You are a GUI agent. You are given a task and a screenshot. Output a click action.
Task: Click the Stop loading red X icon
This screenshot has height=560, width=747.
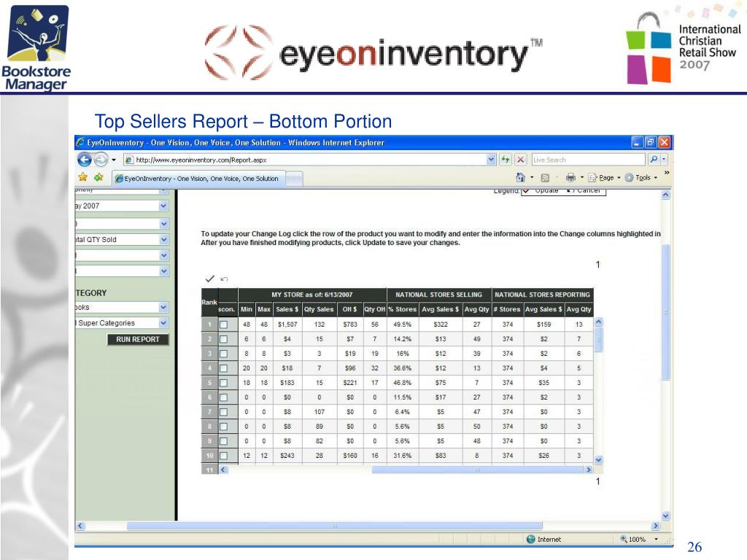coord(521,160)
